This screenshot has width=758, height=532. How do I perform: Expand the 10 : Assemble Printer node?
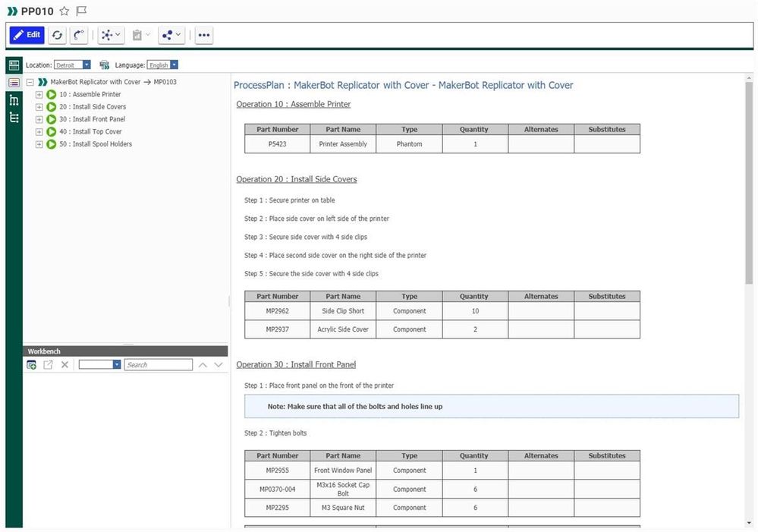[x=39, y=94]
